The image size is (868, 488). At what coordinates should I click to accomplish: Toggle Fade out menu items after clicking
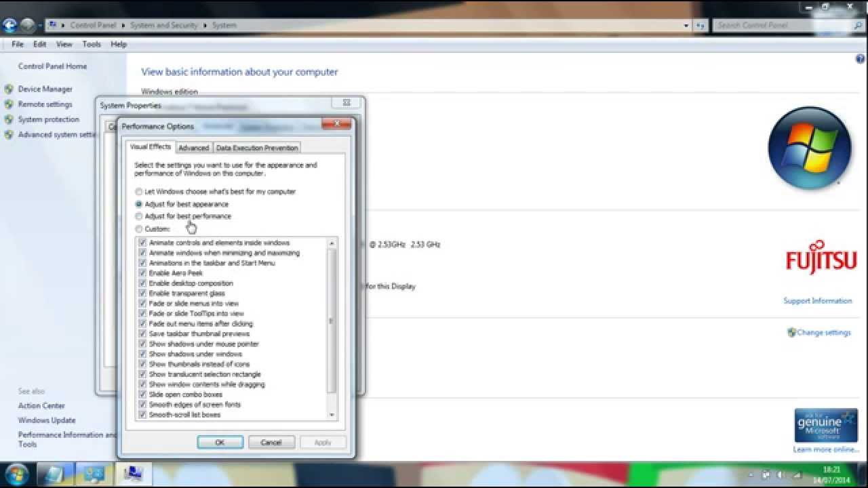coord(142,323)
